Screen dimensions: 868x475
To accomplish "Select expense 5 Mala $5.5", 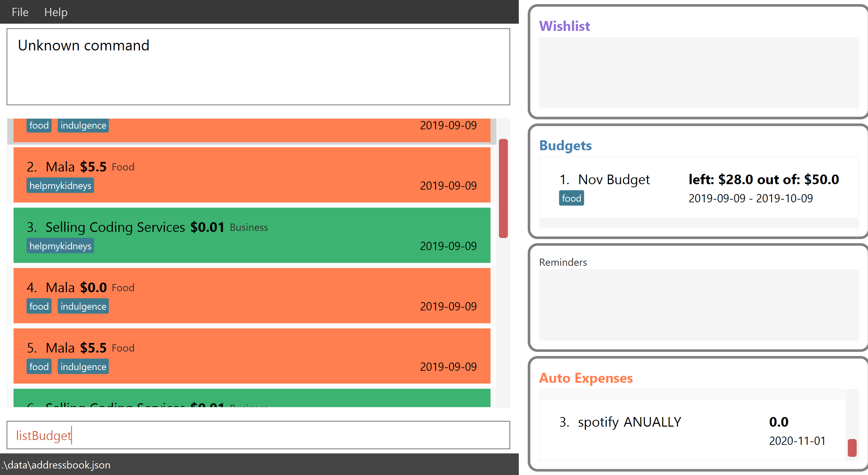I will point(252,356).
